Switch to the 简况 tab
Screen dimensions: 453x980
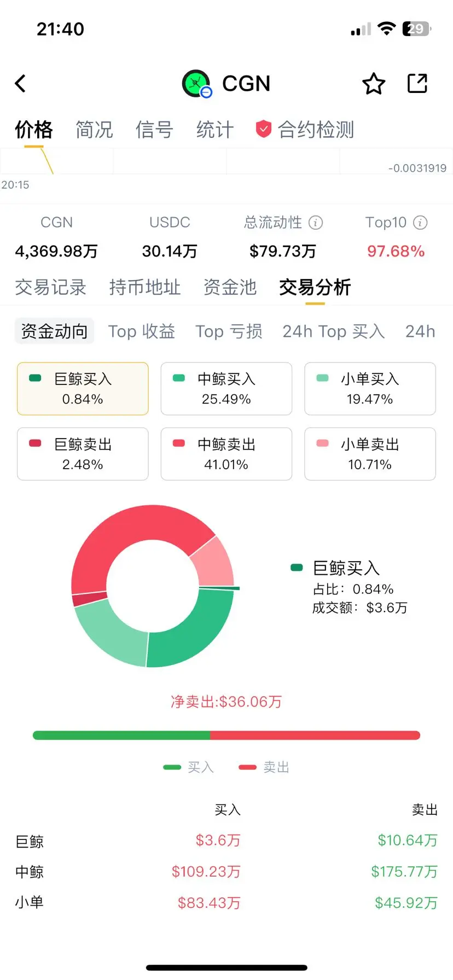pyautogui.click(x=94, y=130)
